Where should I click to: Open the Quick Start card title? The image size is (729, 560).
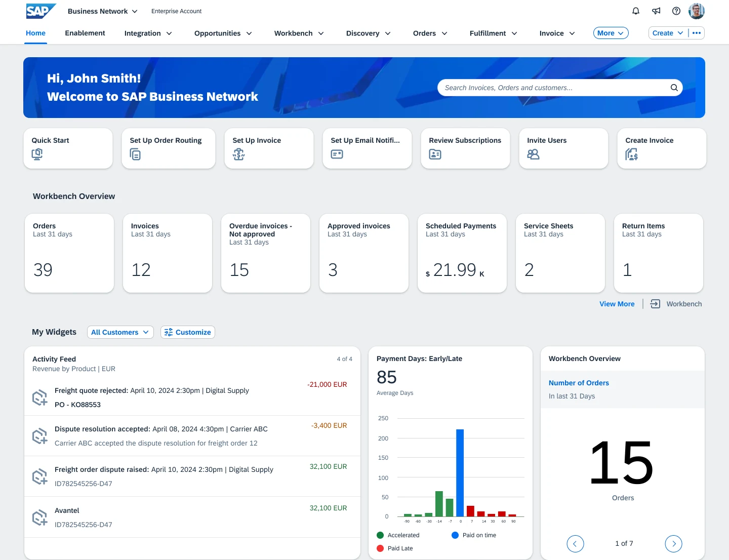50,140
